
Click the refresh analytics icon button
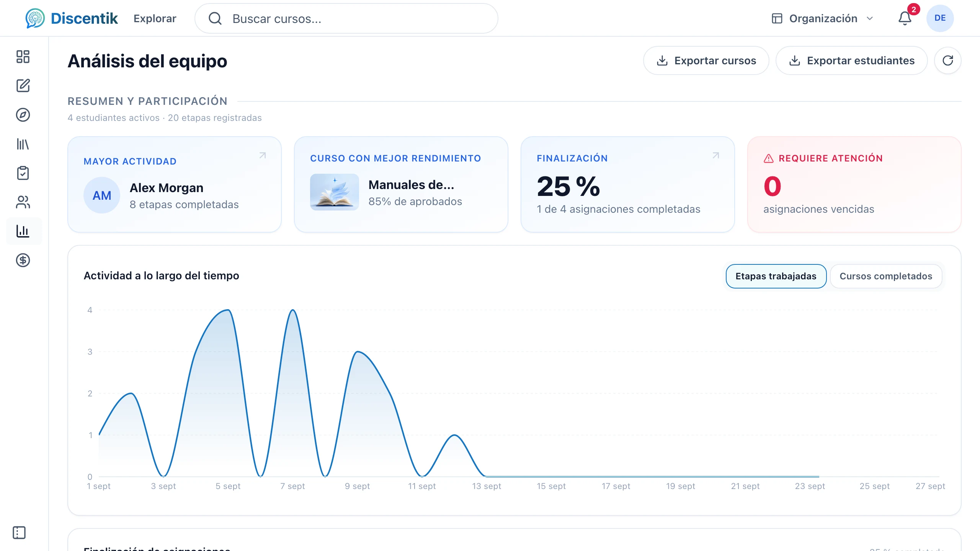point(948,60)
